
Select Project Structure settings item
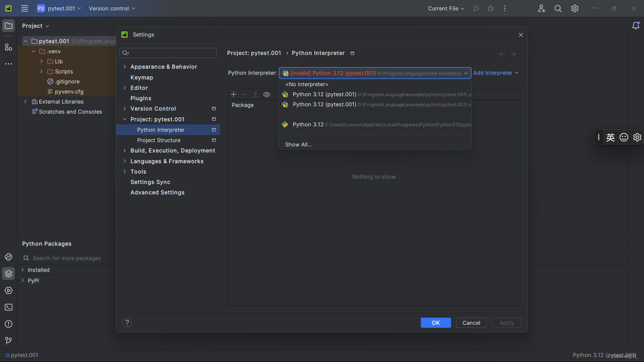click(159, 140)
